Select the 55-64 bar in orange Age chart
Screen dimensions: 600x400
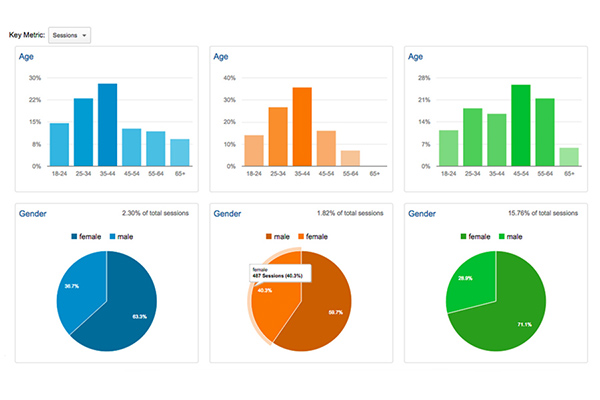click(349, 158)
